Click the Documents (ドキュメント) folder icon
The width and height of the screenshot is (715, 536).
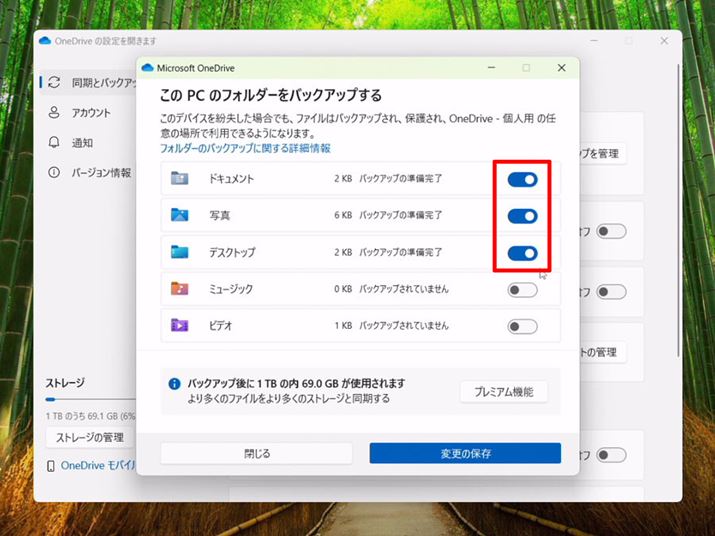pyautogui.click(x=180, y=178)
